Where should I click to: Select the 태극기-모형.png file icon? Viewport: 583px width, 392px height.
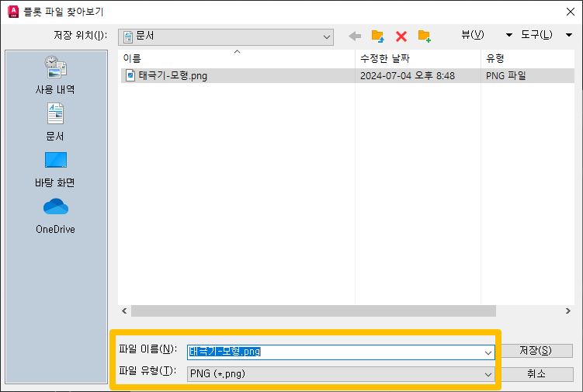pyautogui.click(x=130, y=75)
